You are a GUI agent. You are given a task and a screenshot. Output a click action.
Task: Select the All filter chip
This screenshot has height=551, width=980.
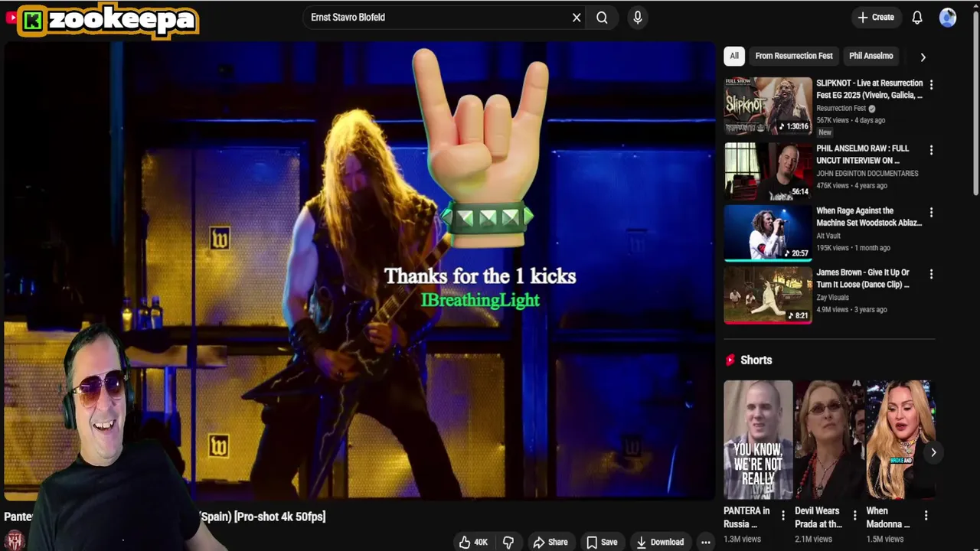tap(734, 56)
